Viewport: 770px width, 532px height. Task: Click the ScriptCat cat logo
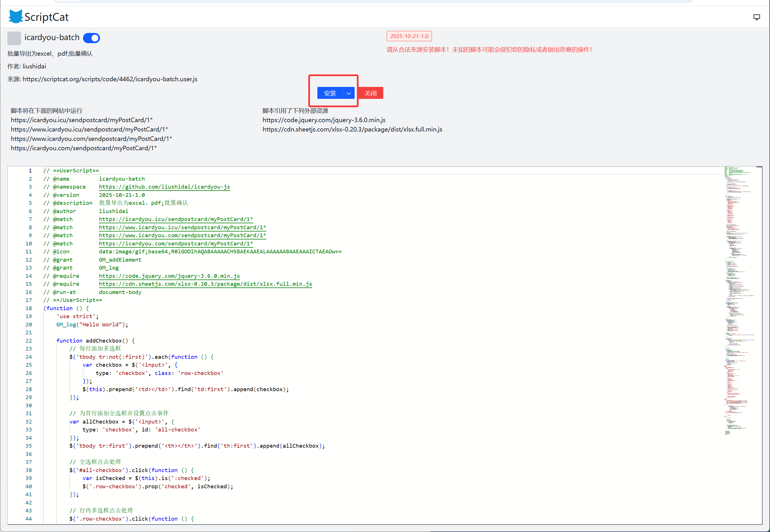coord(16,17)
